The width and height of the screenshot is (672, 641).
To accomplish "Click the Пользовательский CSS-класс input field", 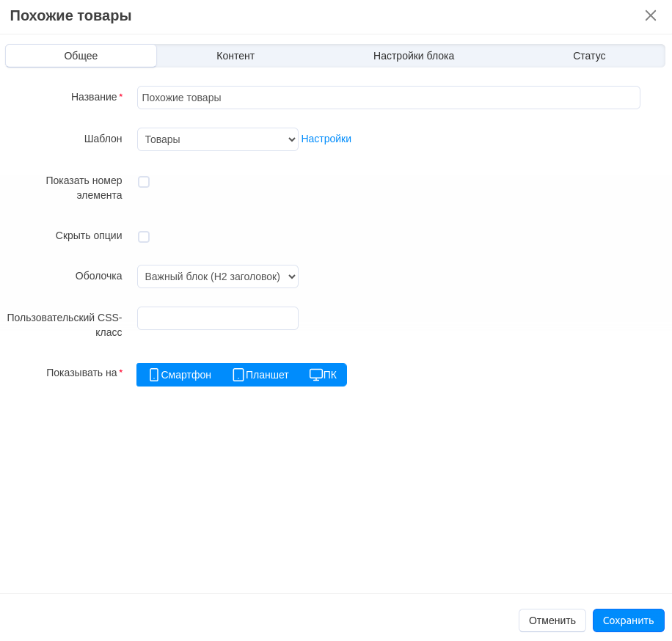I will tap(217, 318).
